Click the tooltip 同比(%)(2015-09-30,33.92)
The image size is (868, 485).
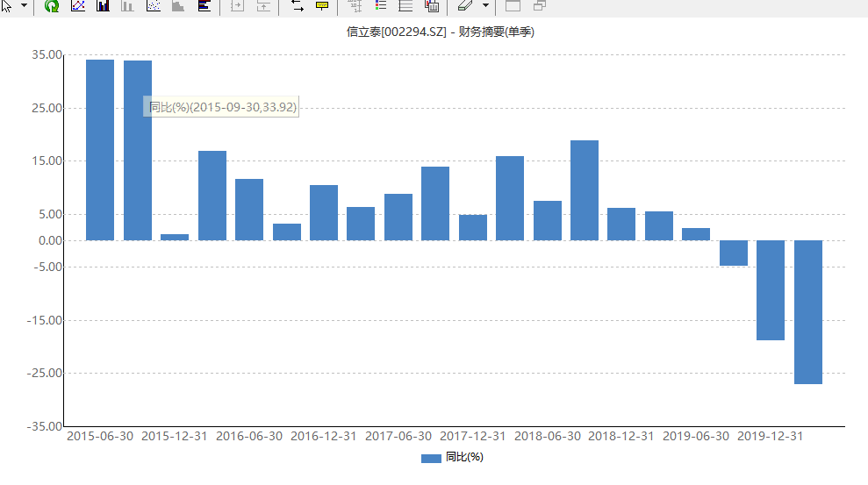coord(221,106)
